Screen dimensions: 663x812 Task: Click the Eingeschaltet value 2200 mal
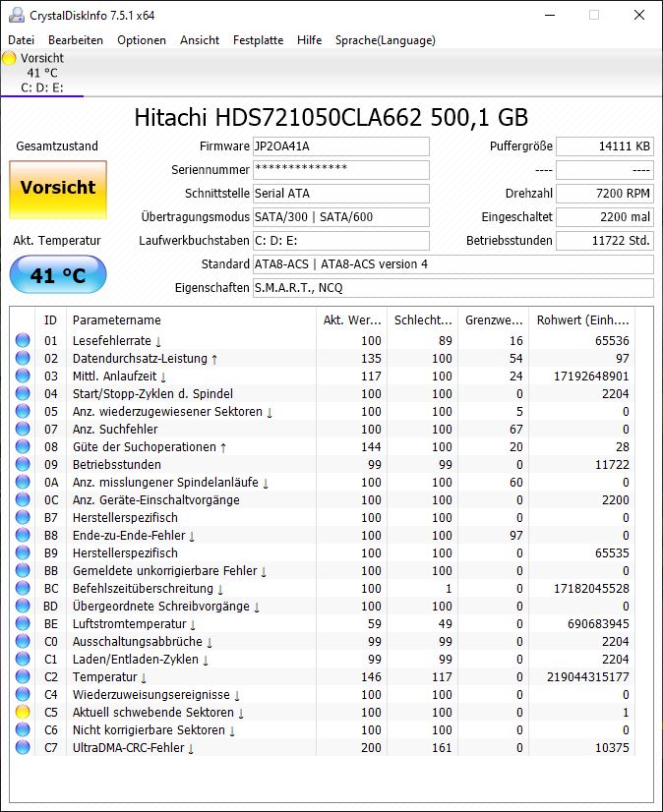click(605, 217)
